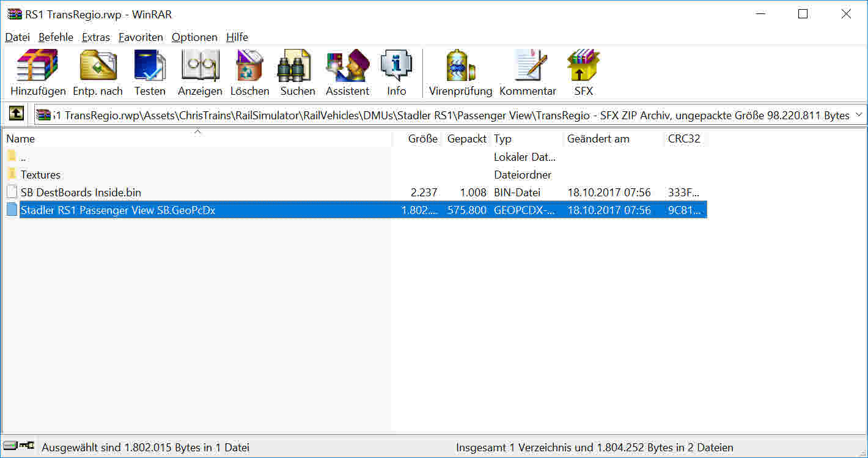Screen dimensions: 868x458
Task: Close the WinRAR window
Action: coord(846,14)
